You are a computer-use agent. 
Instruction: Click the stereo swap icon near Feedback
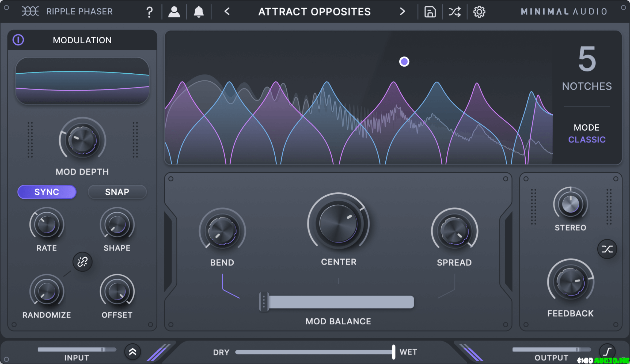[x=607, y=249]
